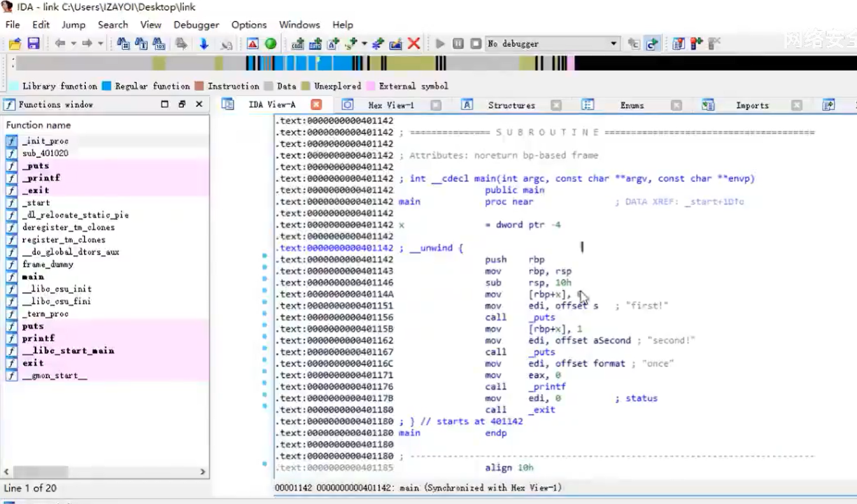This screenshot has width=857, height=504.
Task: Close the IDA View-A tab
Action: pyautogui.click(x=316, y=105)
